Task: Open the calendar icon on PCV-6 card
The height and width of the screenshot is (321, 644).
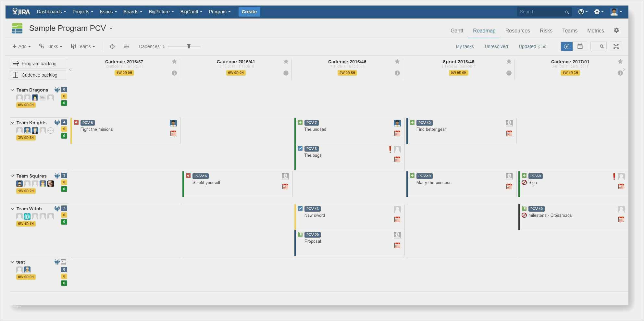Action: tap(173, 133)
